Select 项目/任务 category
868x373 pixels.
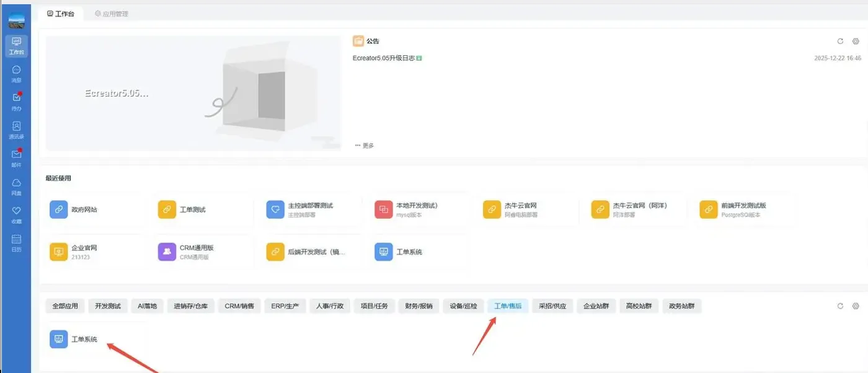click(x=374, y=306)
